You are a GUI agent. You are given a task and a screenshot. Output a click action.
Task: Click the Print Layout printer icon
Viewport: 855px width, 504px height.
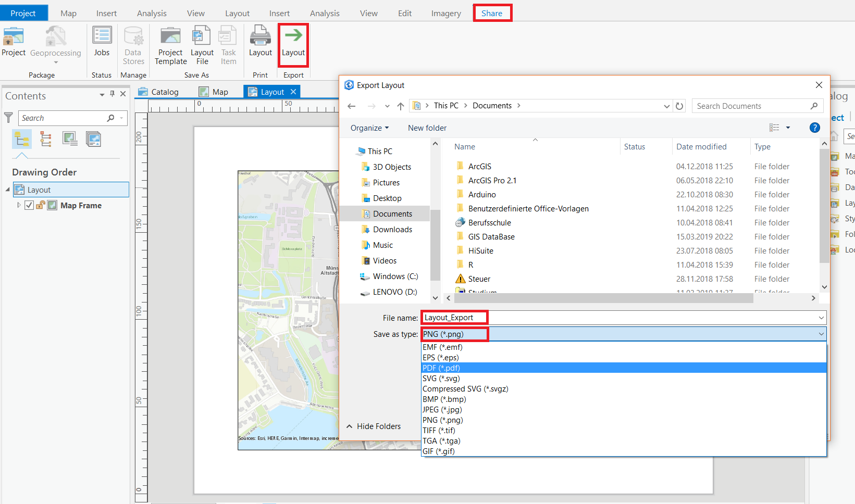coord(260,36)
